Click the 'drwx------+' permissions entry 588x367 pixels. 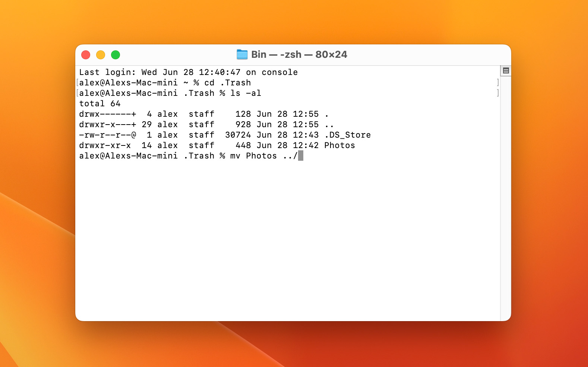(108, 114)
